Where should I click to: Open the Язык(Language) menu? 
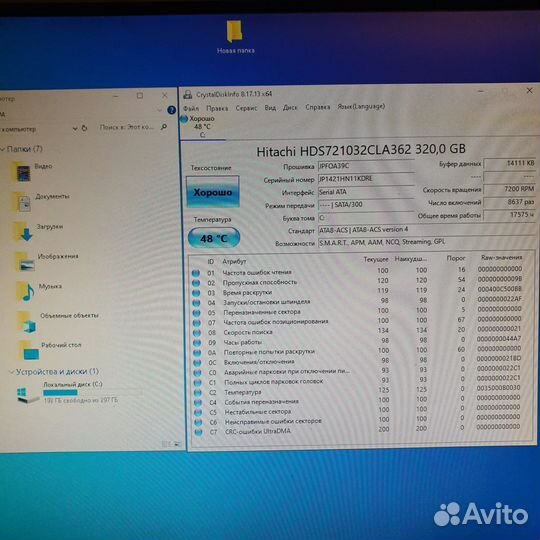361,106
